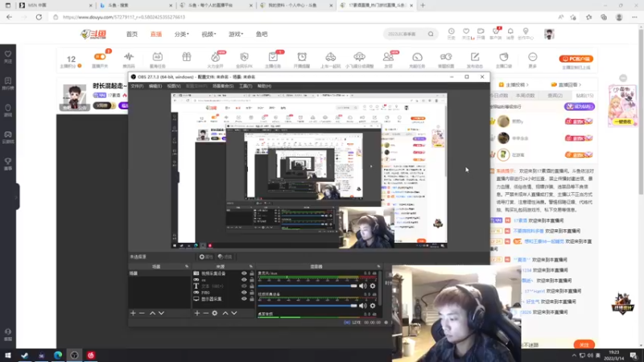This screenshot has width=644, height=362.
Task: Remove the selected source with minus button
Action: 206,313
